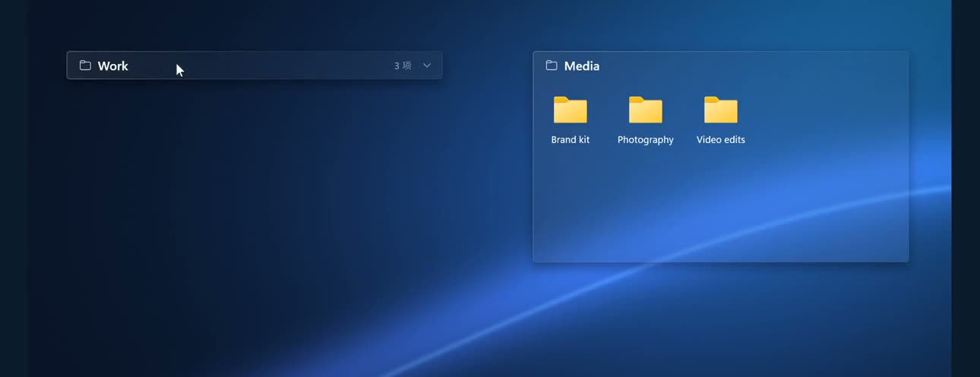Click the Media group folder icon
The image size is (980, 377).
552,65
